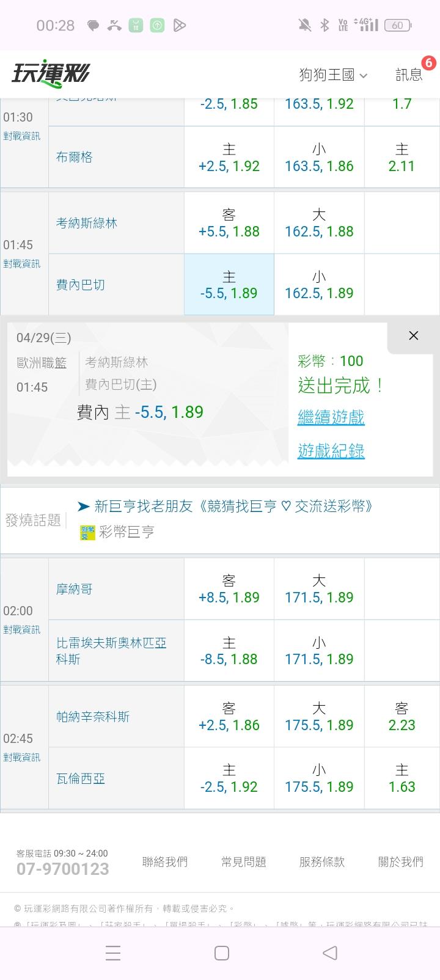Image resolution: width=440 pixels, height=980 pixels.
Task: Click the 繼續遊戲 link
Action: 331,417
